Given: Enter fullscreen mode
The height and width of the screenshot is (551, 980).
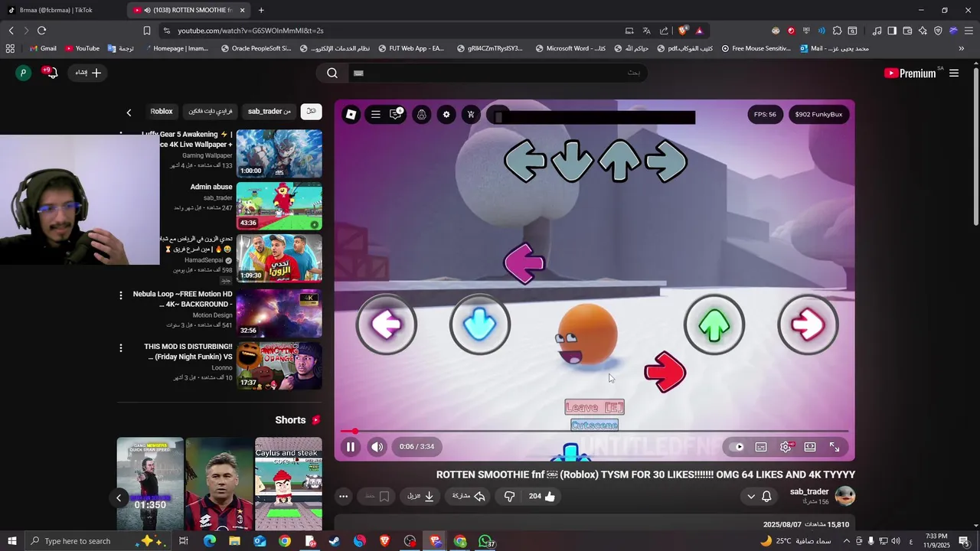Looking at the screenshot, I should [835, 447].
